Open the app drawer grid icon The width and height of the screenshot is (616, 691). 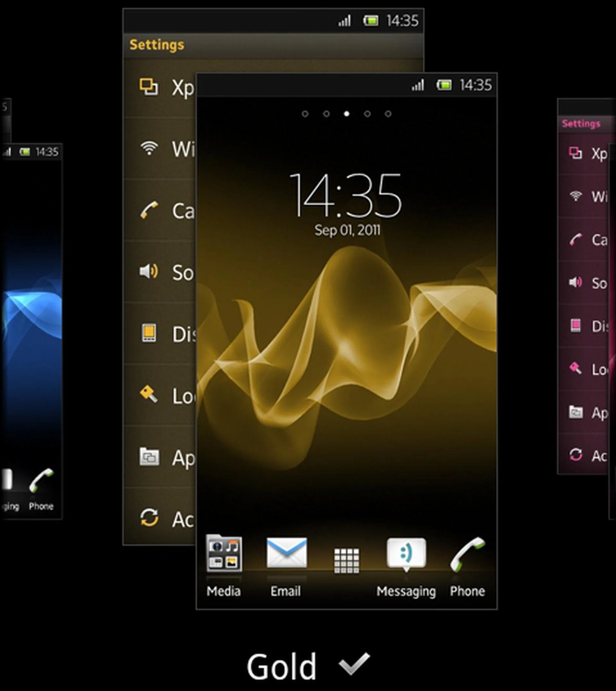pyautogui.click(x=346, y=561)
